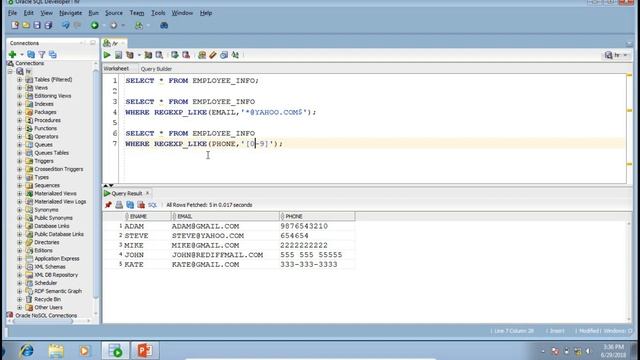Select the hr worksheet editor tab
640x360 pixels.
pyautogui.click(x=114, y=43)
